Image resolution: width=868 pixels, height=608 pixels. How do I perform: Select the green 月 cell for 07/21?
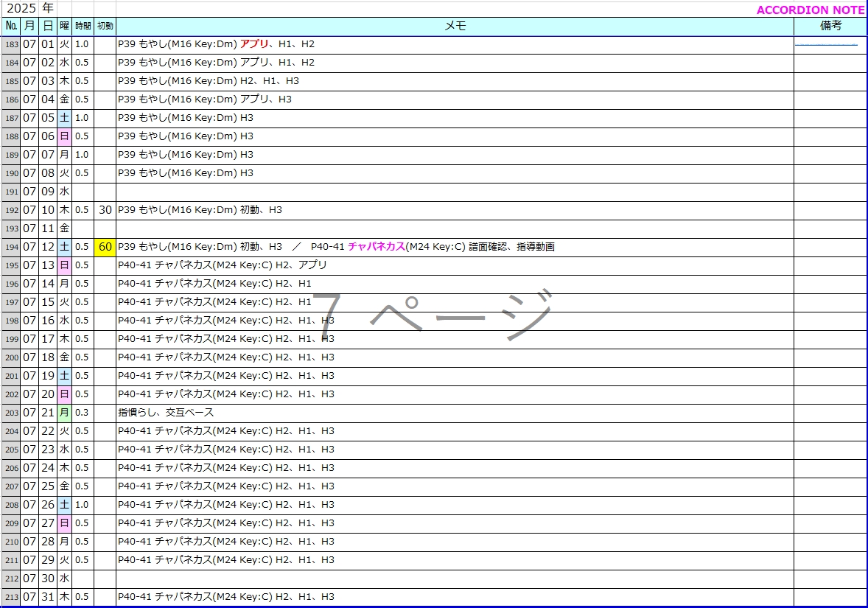click(x=65, y=413)
